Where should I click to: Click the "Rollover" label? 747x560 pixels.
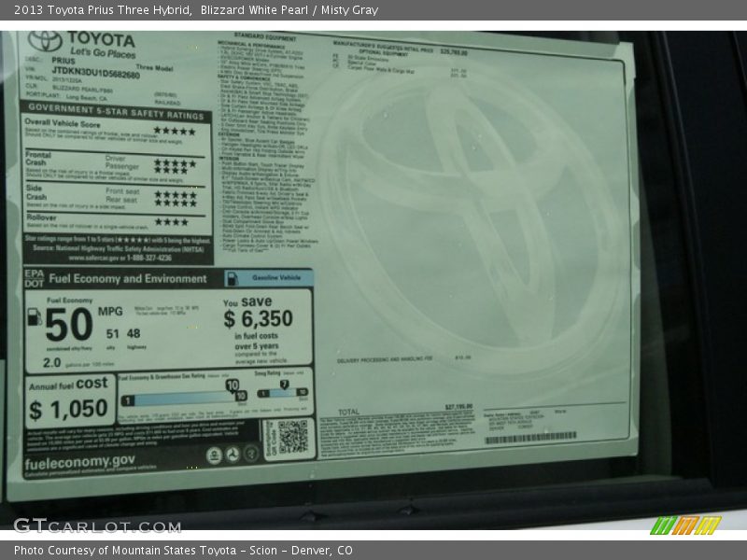[41, 217]
